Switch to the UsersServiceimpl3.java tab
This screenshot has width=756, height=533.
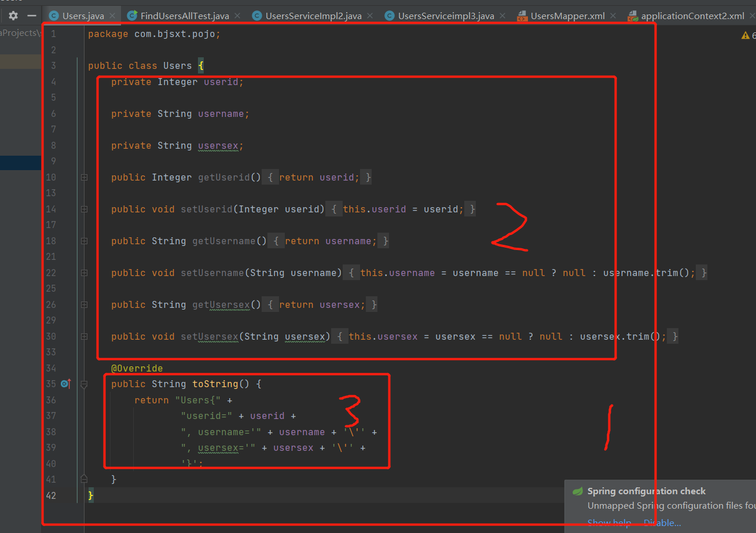(x=446, y=16)
